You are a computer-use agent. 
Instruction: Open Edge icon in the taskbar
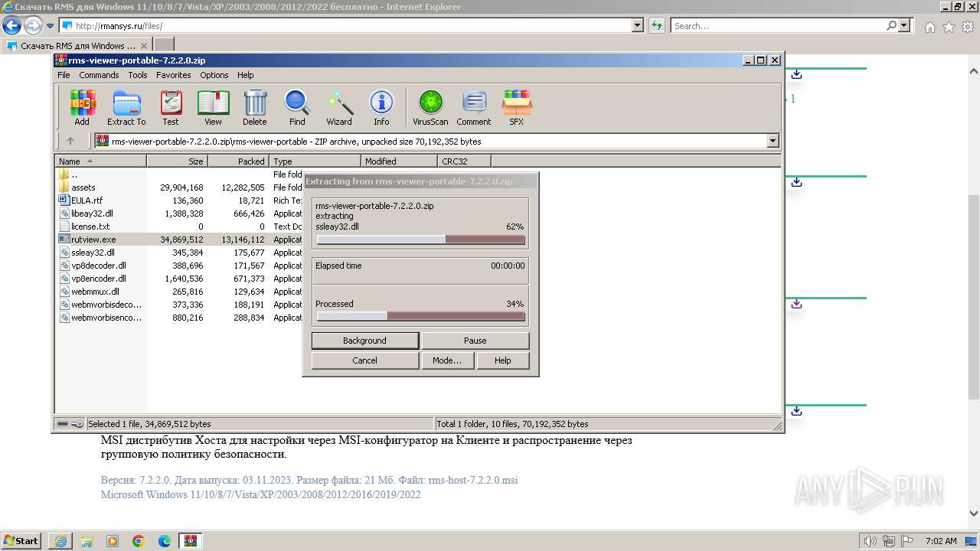[x=165, y=541]
